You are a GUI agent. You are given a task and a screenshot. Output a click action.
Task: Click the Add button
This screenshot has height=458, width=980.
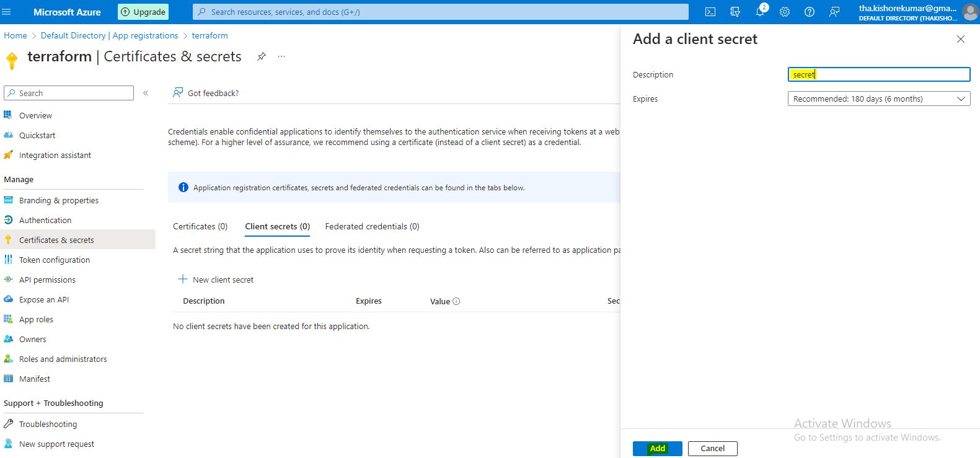657,448
